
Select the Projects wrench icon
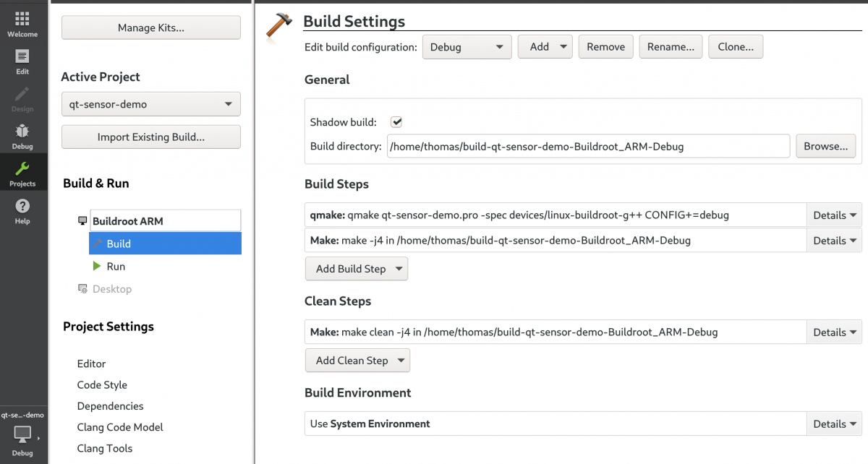click(22, 168)
